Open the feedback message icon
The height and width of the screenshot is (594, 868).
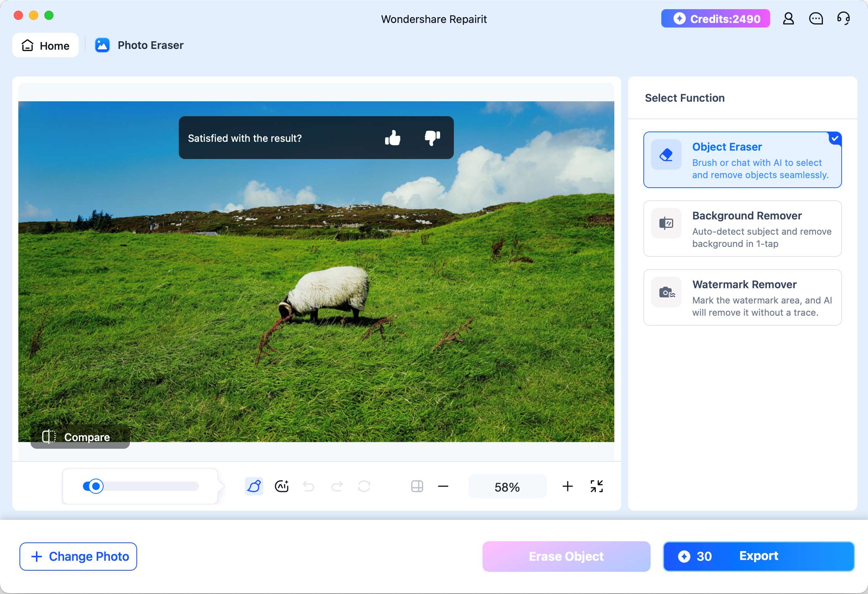click(x=816, y=18)
